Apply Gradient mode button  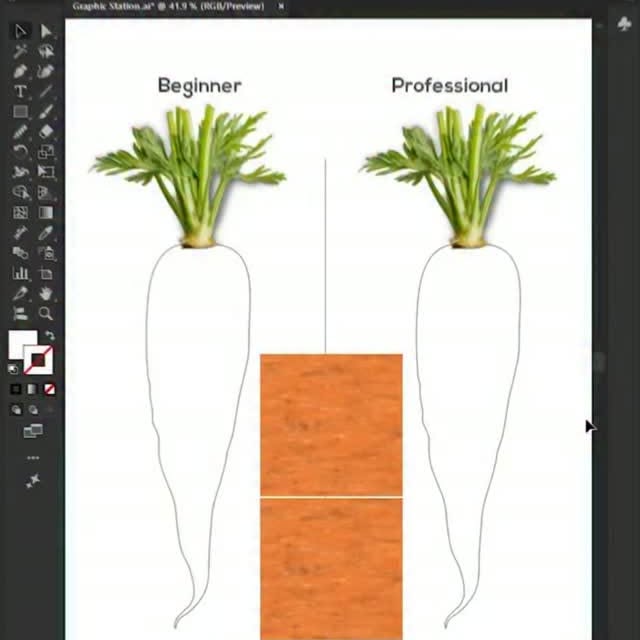32,389
